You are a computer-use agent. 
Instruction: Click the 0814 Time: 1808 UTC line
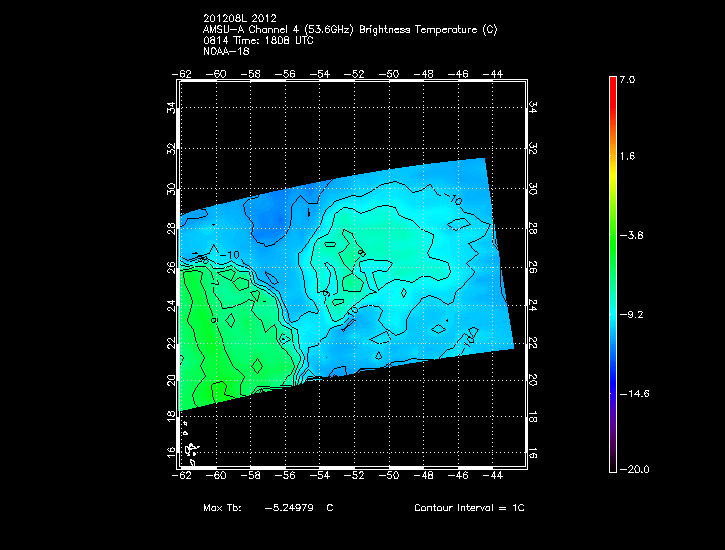tap(261, 41)
